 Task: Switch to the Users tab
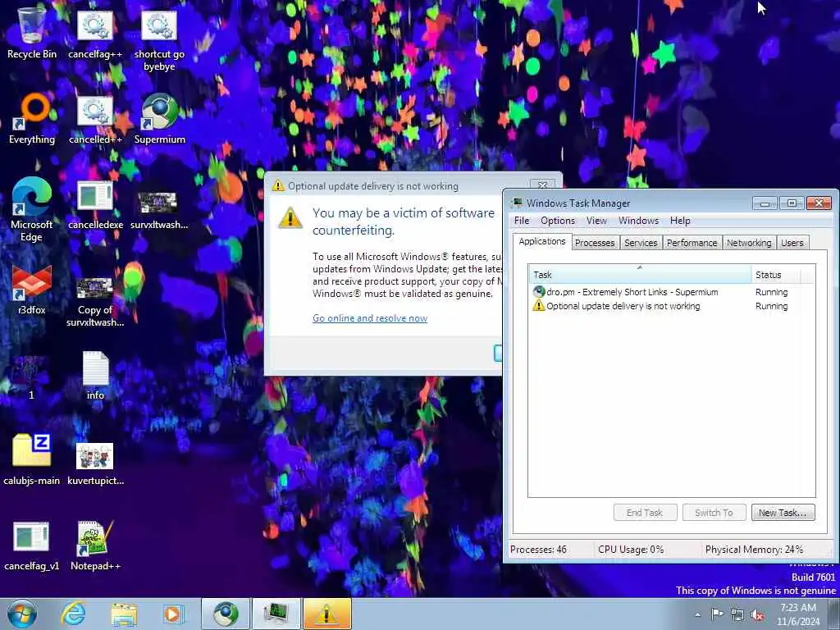792,243
